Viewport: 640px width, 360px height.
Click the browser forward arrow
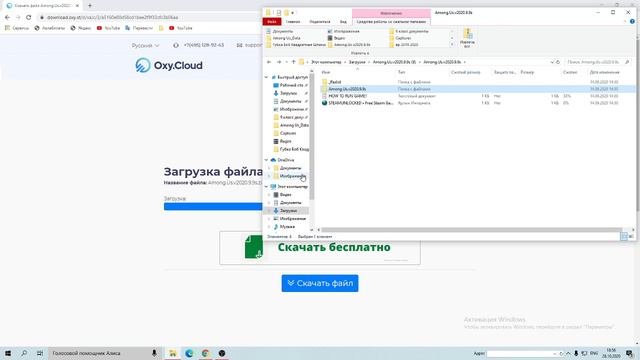point(18,17)
